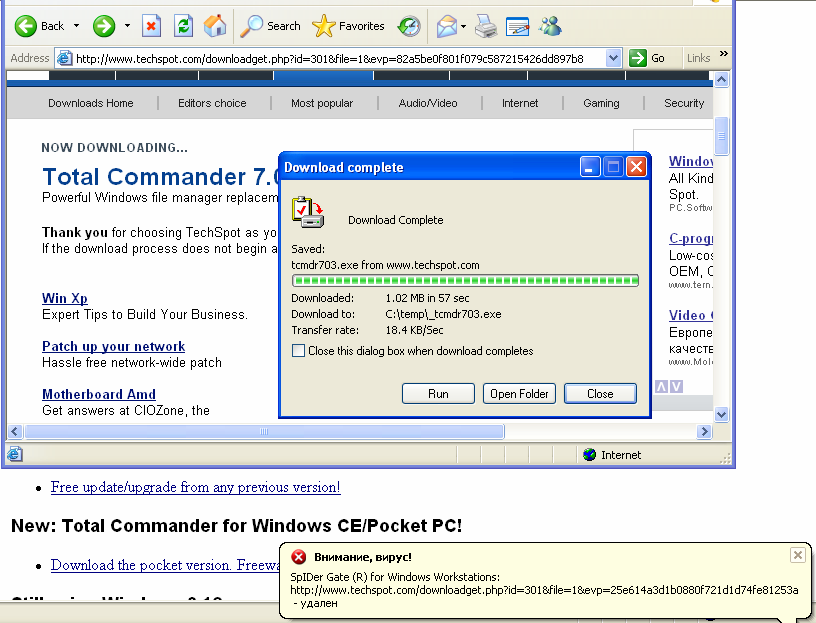
Task: Click the Total Commander title link
Action: click(x=161, y=177)
